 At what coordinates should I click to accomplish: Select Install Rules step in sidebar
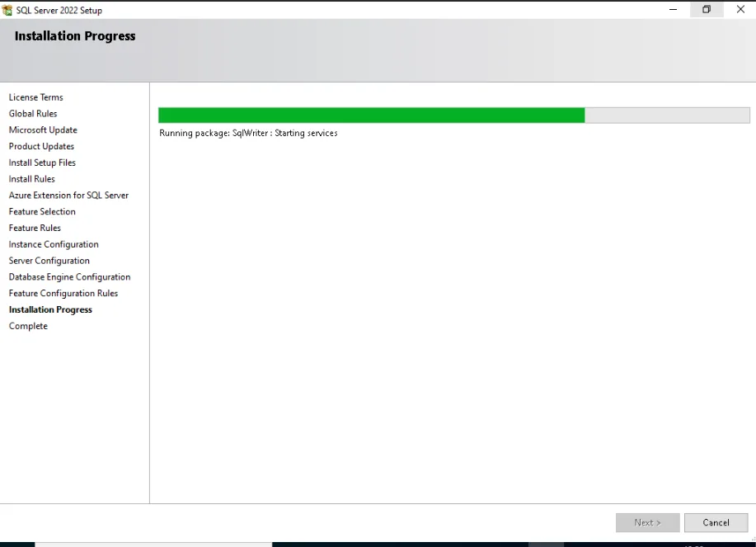(x=32, y=179)
